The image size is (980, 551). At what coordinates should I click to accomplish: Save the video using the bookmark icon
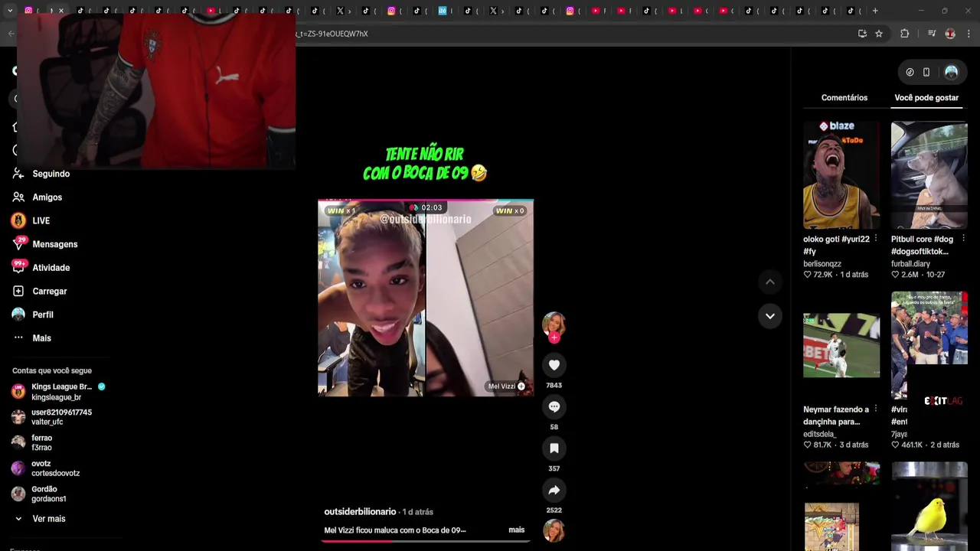(554, 448)
